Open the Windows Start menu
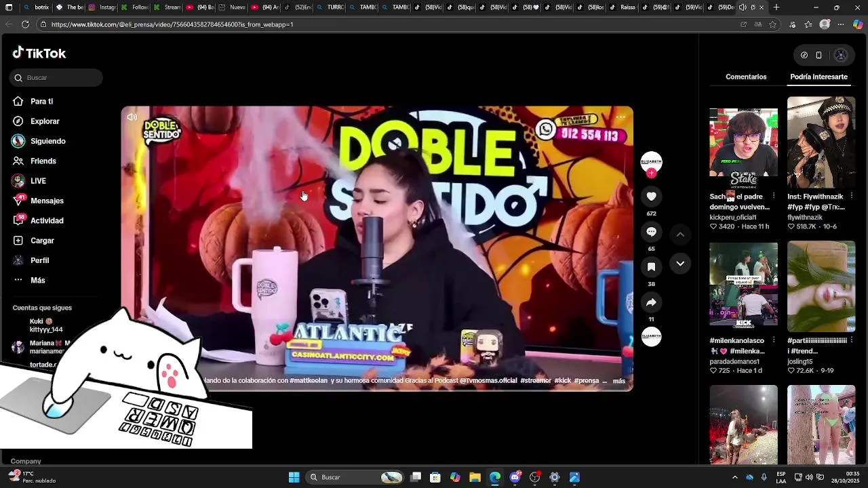The width and height of the screenshot is (868, 488). click(x=294, y=477)
